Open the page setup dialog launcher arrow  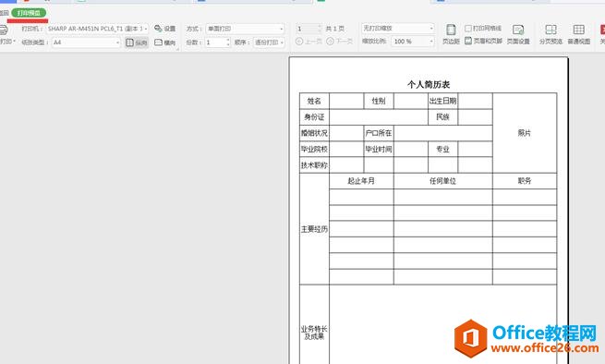click(x=177, y=49)
